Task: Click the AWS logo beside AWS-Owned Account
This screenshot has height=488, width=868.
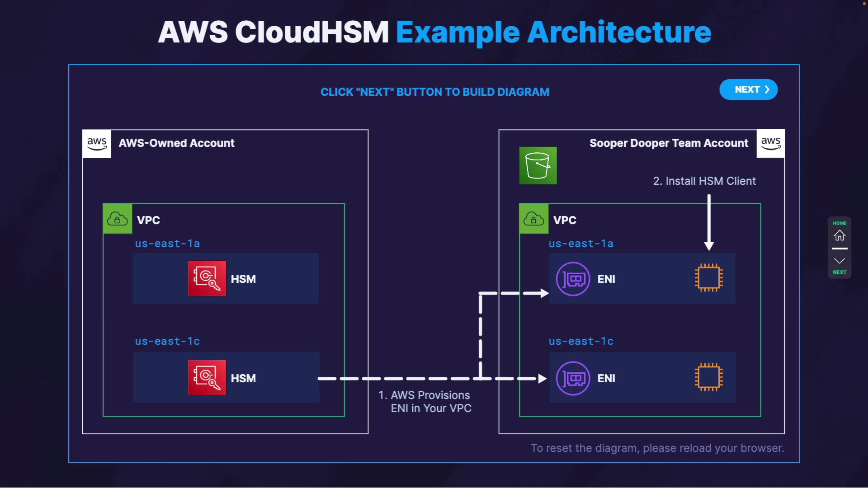Action: tap(97, 144)
